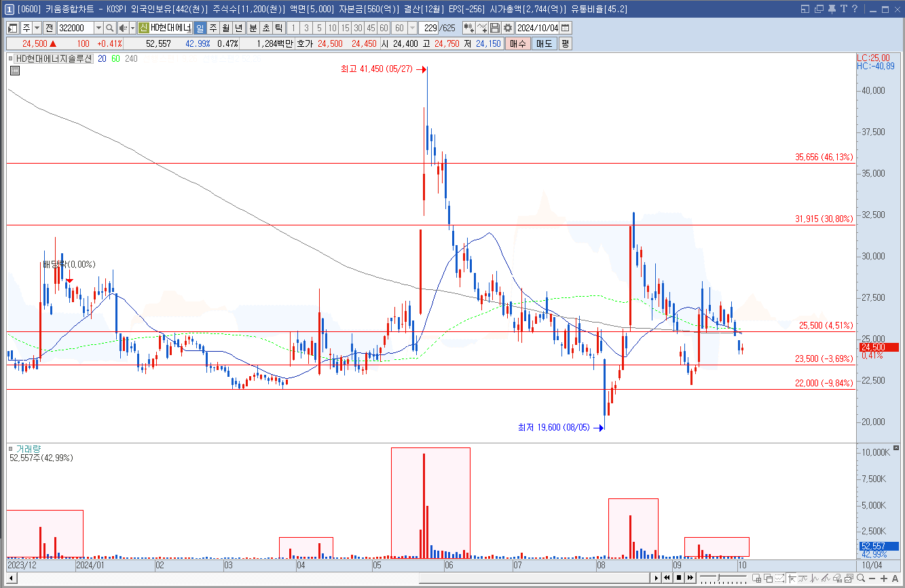This screenshot has width=905, height=588.
Task: Choose the 30 interval preset
Action: [358, 28]
